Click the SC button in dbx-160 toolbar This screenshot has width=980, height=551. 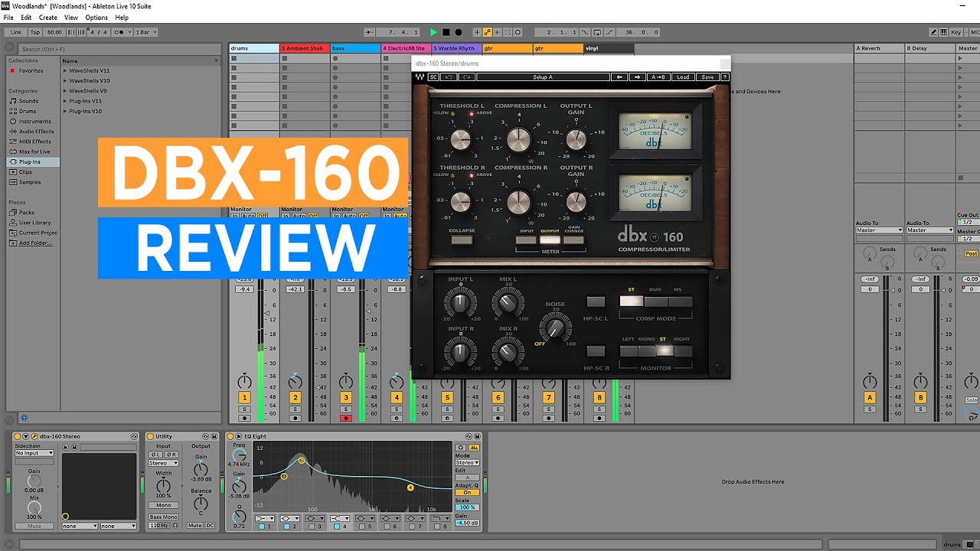433,77
